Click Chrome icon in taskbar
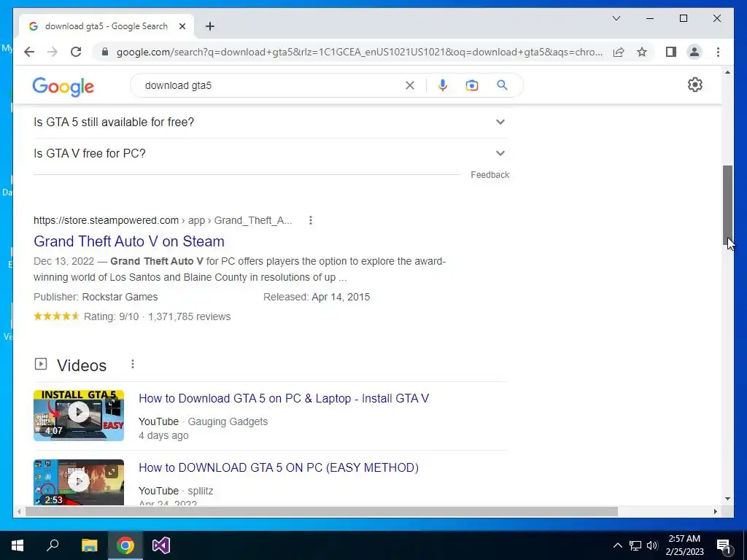Screen dimensions: 747x560 [x=125, y=545]
